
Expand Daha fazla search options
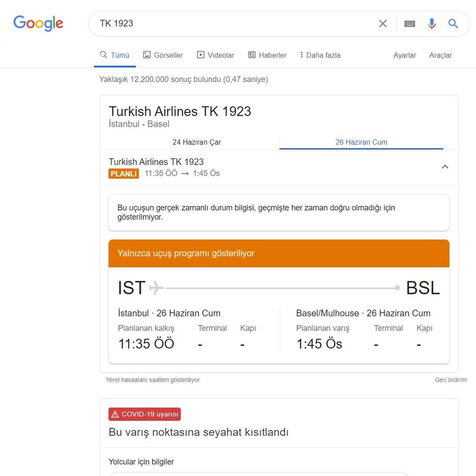(x=320, y=55)
